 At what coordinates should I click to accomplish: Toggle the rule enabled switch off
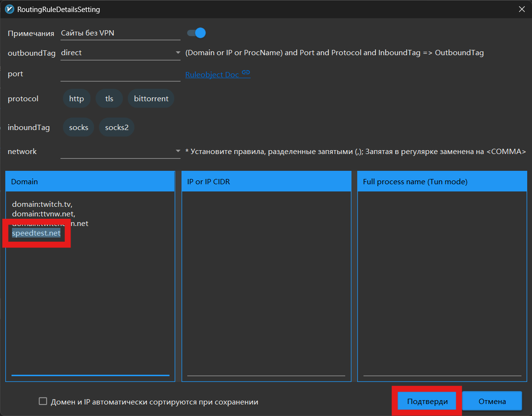[196, 33]
